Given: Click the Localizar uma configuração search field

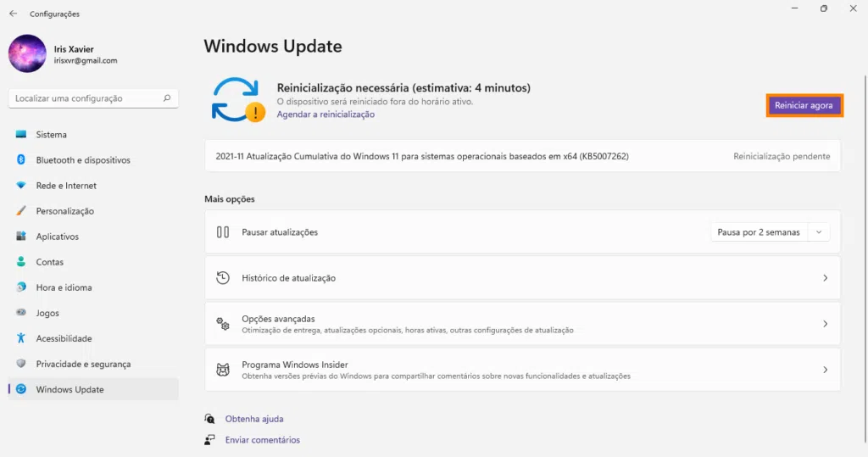Looking at the screenshot, I should point(93,98).
